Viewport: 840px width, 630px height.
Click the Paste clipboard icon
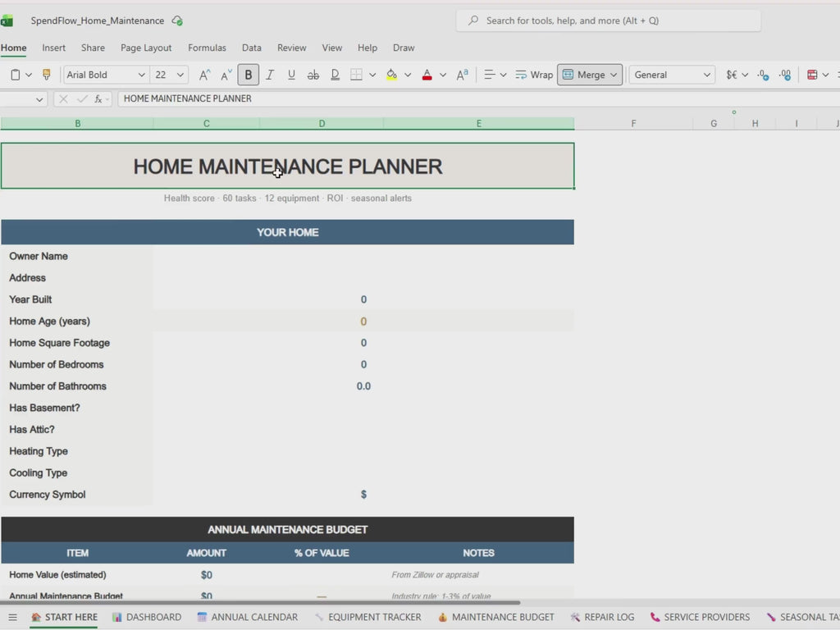tap(16, 75)
